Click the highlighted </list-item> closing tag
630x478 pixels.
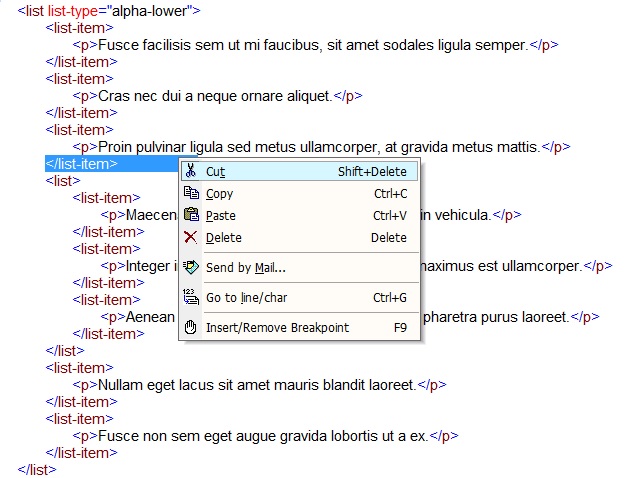click(81, 164)
